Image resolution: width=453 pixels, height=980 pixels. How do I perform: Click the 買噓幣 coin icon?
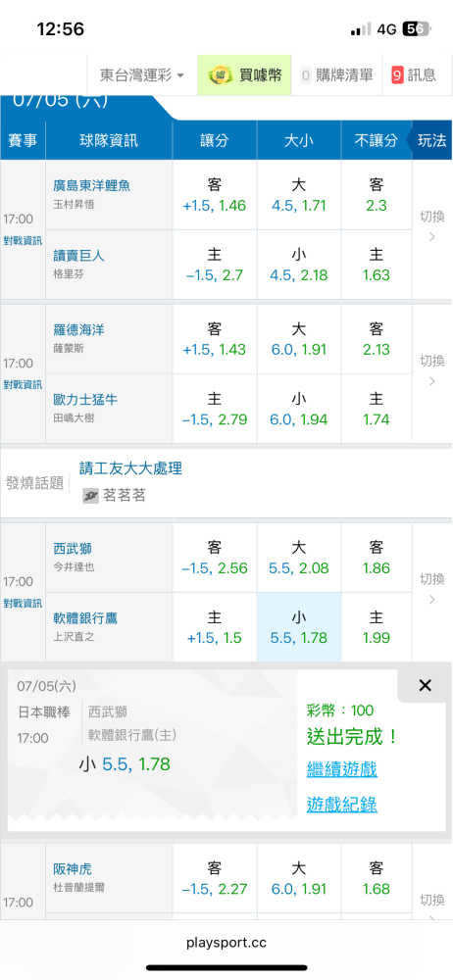pyautogui.click(x=221, y=75)
